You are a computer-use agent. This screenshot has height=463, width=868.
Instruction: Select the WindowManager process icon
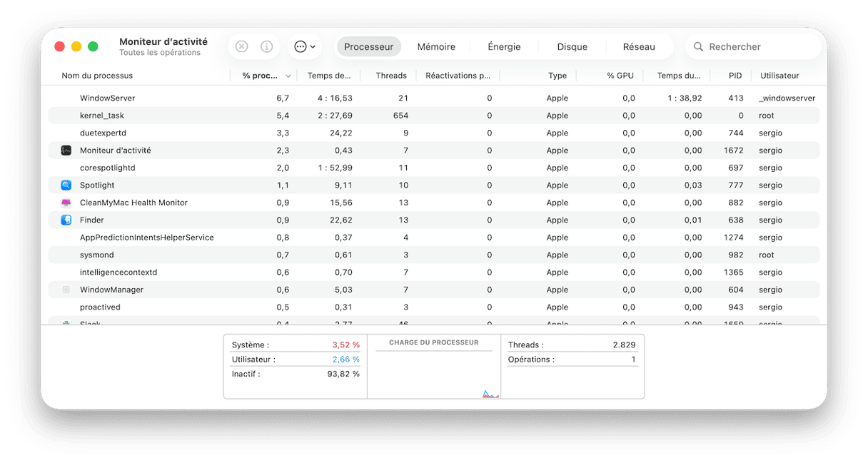click(x=66, y=290)
